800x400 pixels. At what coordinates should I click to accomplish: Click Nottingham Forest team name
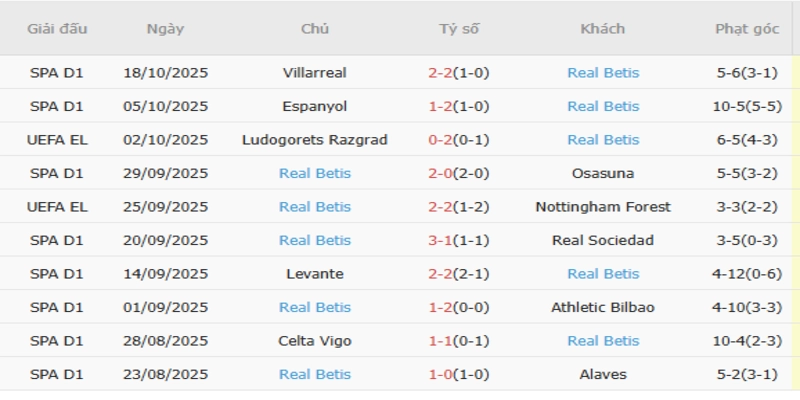click(x=603, y=207)
